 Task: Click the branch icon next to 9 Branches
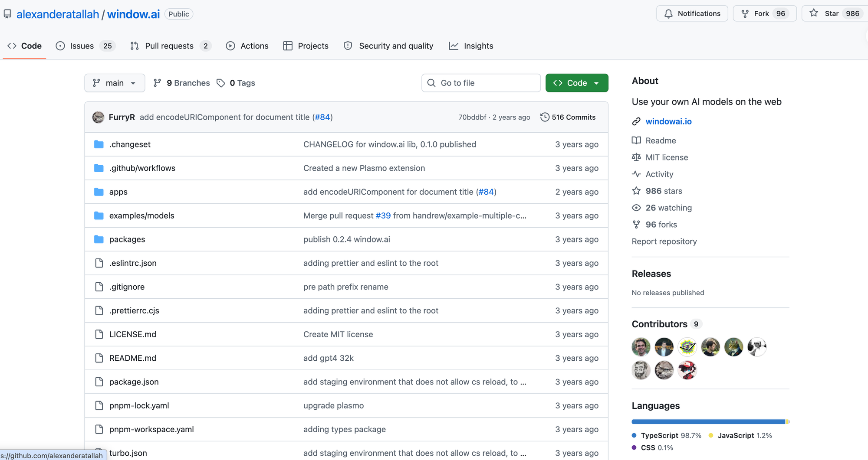tap(158, 83)
